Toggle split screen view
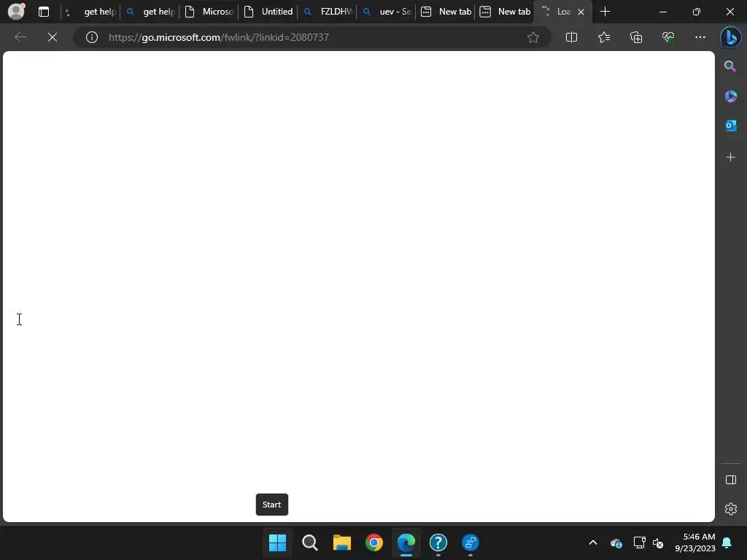747x560 pixels. [x=571, y=37]
